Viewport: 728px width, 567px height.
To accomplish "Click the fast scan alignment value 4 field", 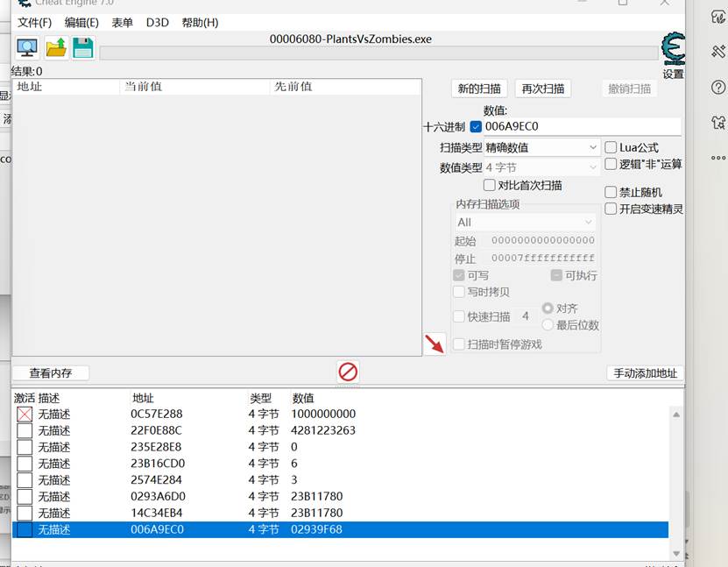I will coord(526,316).
